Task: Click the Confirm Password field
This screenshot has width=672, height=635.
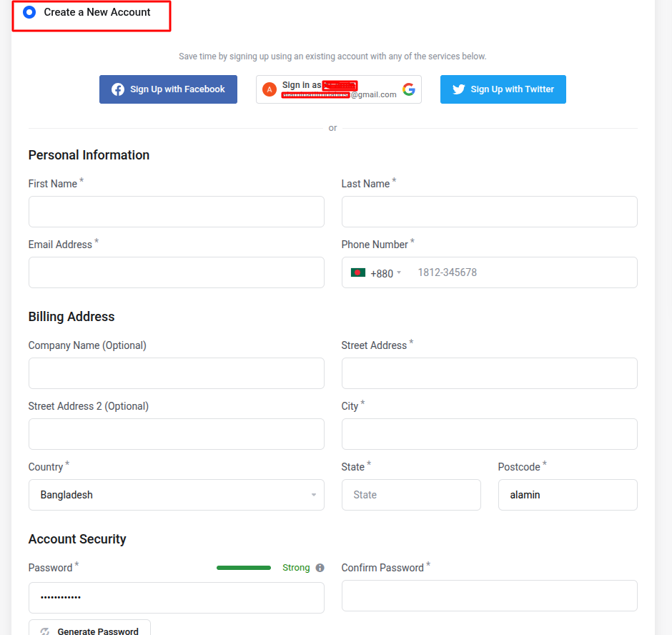Action: point(489,596)
